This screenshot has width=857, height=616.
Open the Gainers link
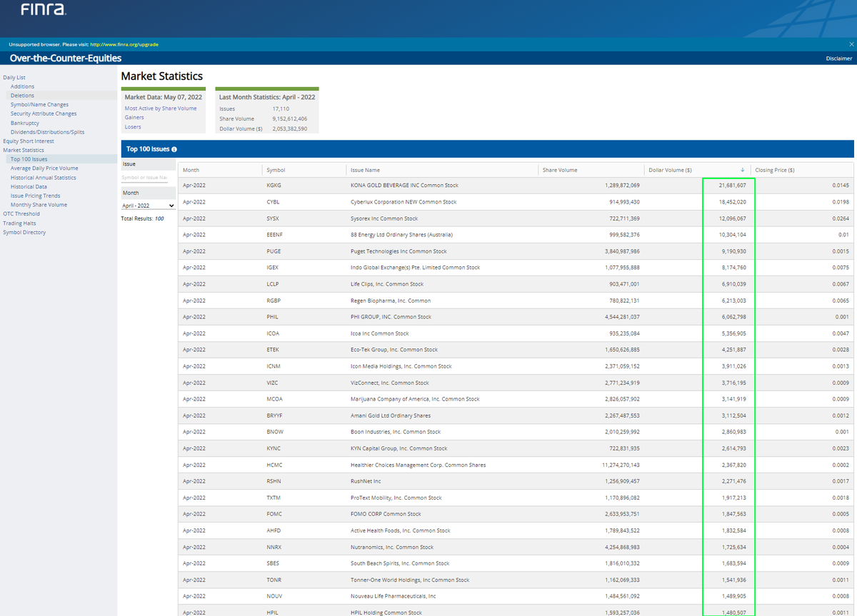(134, 118)
